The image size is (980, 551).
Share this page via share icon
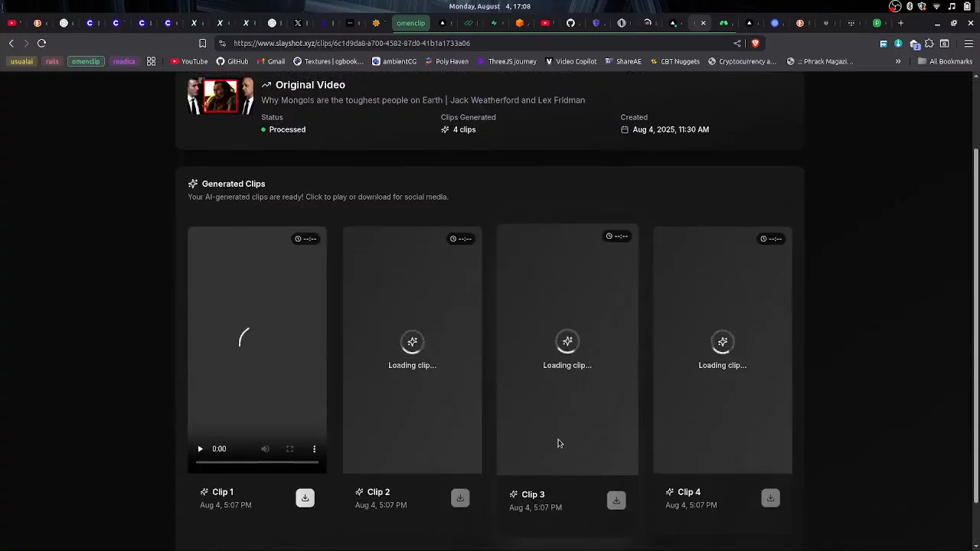(737, 44)
